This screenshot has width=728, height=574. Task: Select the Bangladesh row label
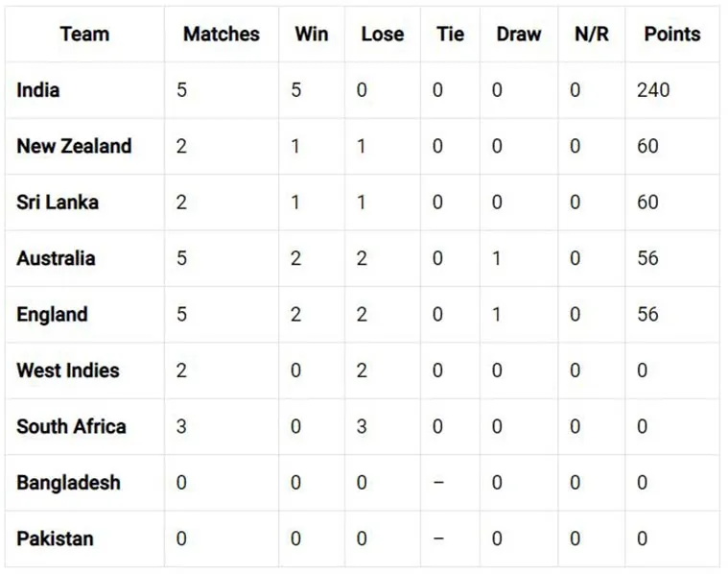tap(69, 483)
